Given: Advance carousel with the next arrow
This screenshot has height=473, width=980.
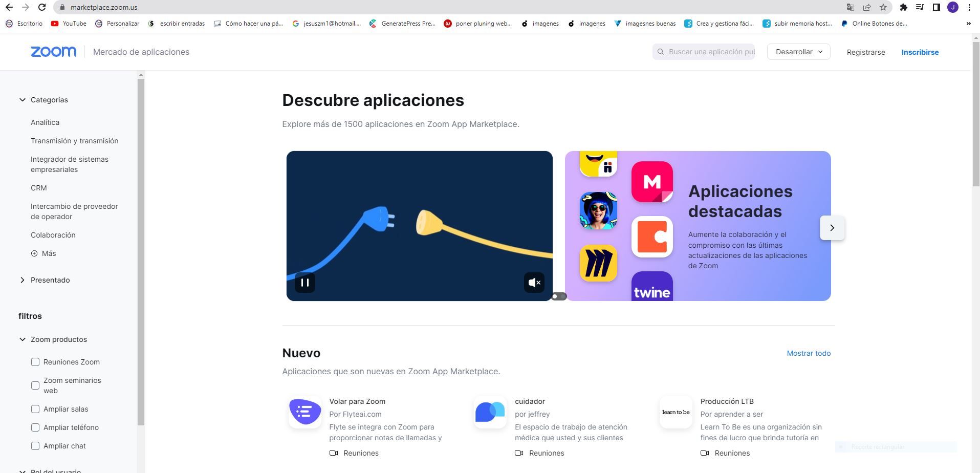Looking at the screenshot, I should 832,228.
